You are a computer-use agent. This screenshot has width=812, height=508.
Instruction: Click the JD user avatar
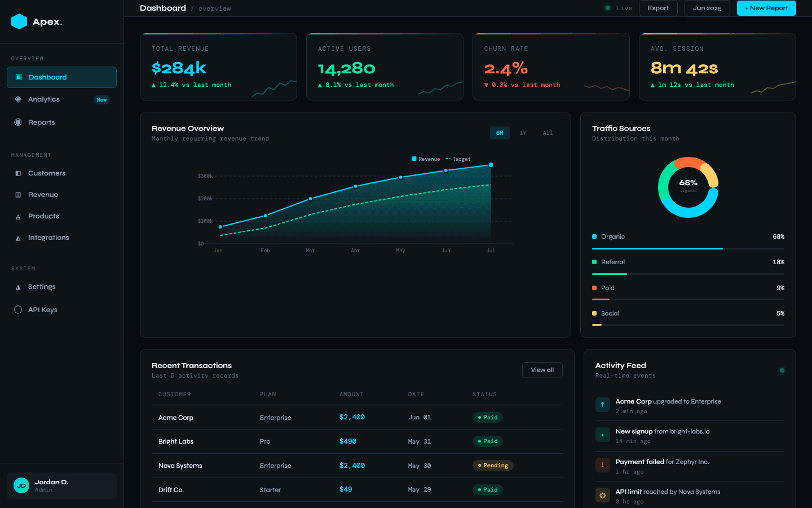[21, 485]
